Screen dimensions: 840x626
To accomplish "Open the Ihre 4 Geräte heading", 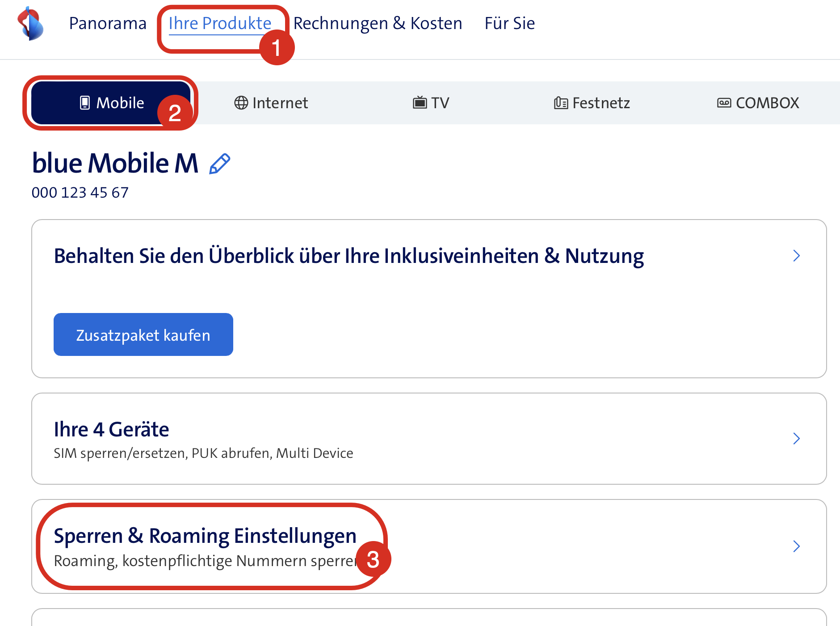I will 111,429.
